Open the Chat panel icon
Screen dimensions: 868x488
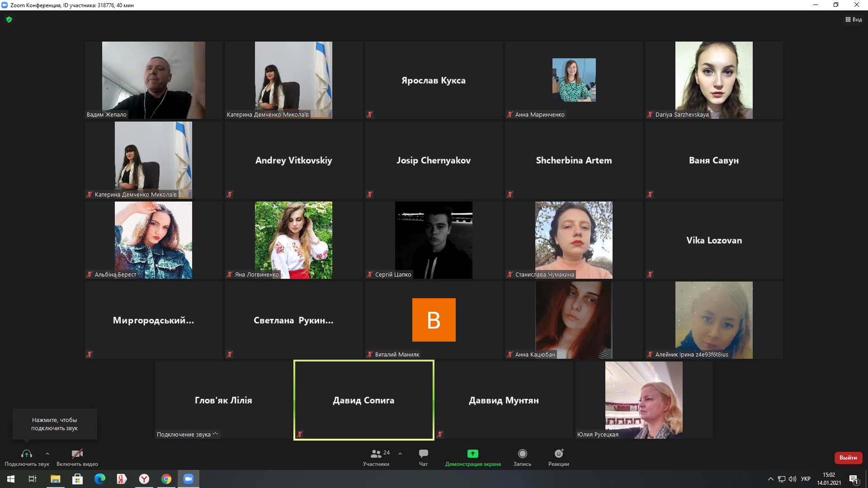pos(423,454)
